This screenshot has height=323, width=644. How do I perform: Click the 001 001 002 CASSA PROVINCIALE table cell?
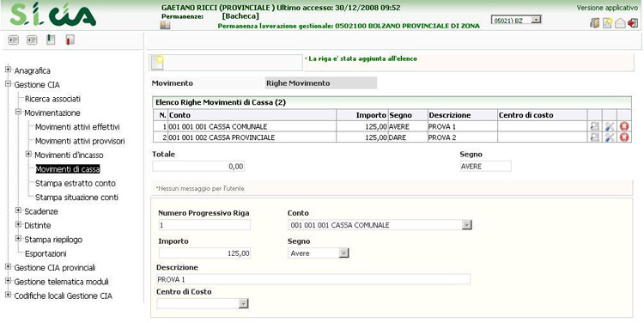tap(252, 137)
